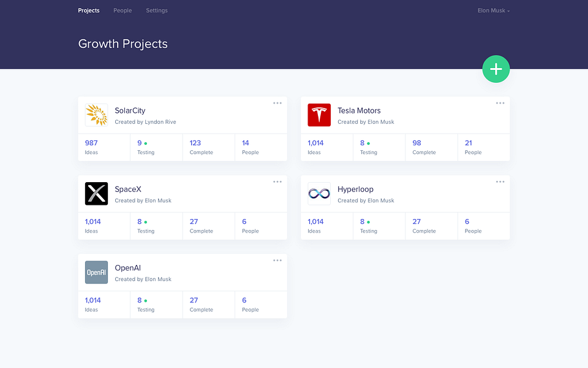Open the Hyperloop infinity logo

(x=319, y=194)
